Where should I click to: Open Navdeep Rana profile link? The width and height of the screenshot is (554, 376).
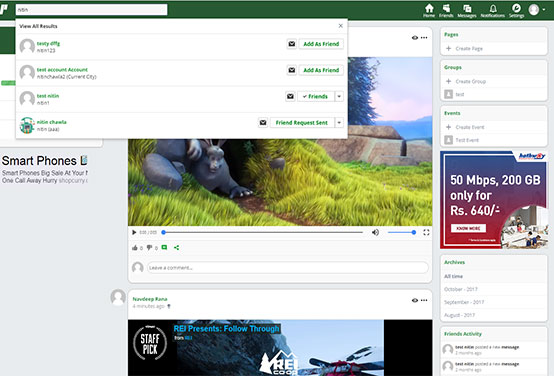tap(150, 299)
